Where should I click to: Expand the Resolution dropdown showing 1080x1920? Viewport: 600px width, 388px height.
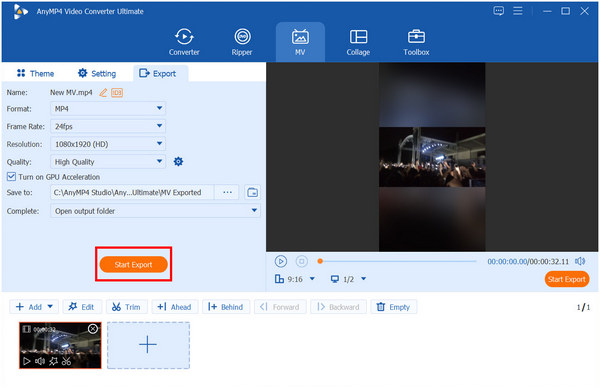click(108, 144)
